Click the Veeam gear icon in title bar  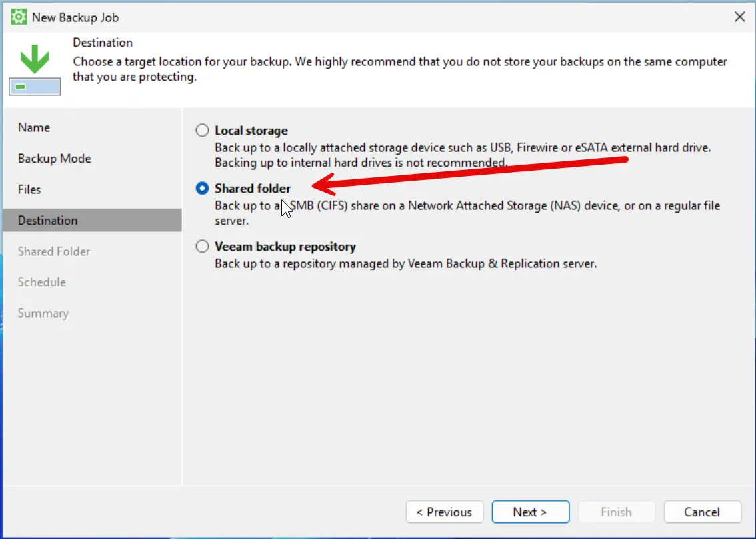[x=19, y=17]
